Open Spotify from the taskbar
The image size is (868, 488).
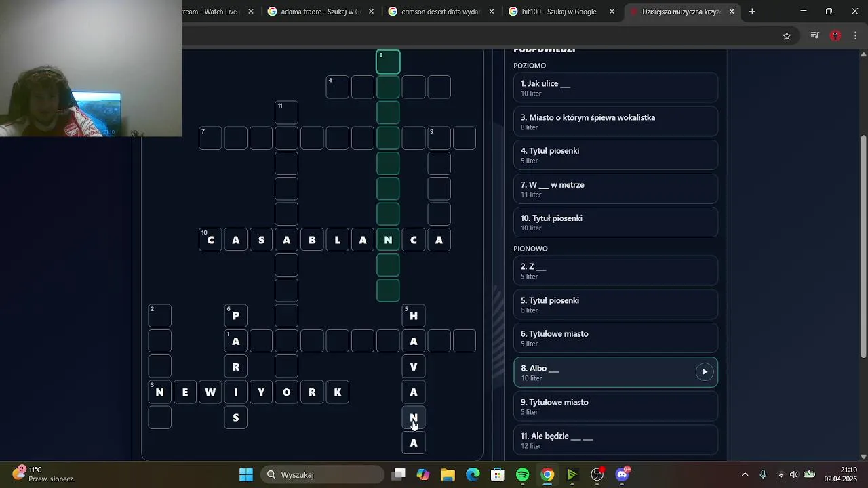pos(522,474)
